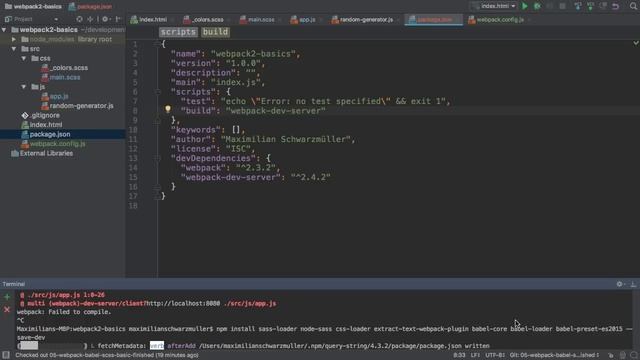Select app.js in project tree
640x360 pixels.
pos(58,97)
